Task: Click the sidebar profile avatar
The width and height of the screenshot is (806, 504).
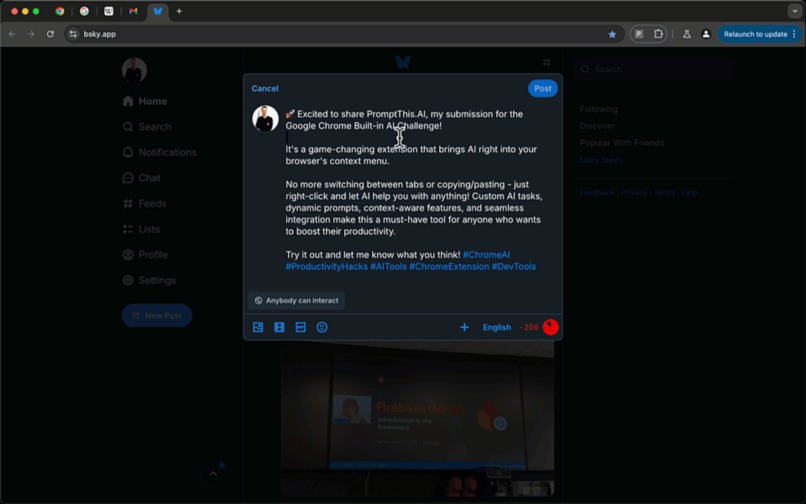Action: pos(135,69)
